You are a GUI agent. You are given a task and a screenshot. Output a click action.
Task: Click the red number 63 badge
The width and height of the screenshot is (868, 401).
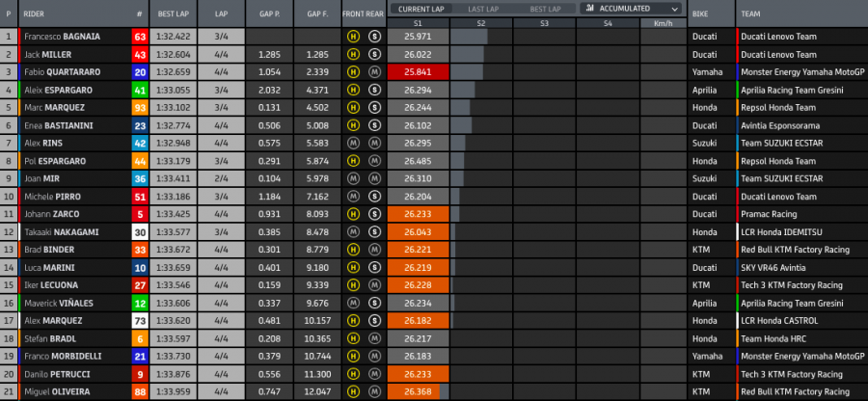(x=140, y=37)
